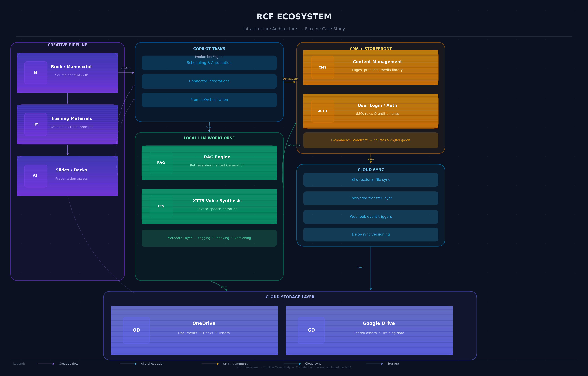Click the COPILOT TASKS heading

pyautogui.click(x=209, y=49)
